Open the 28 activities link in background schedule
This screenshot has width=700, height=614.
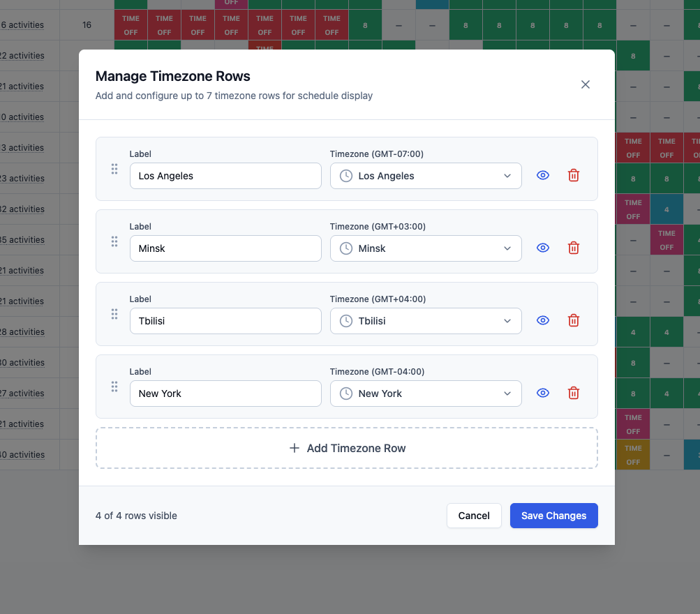point(22,332)
